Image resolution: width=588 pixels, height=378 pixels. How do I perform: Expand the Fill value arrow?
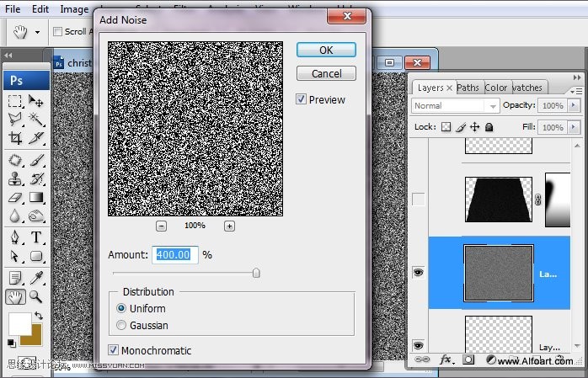(572, 127)
